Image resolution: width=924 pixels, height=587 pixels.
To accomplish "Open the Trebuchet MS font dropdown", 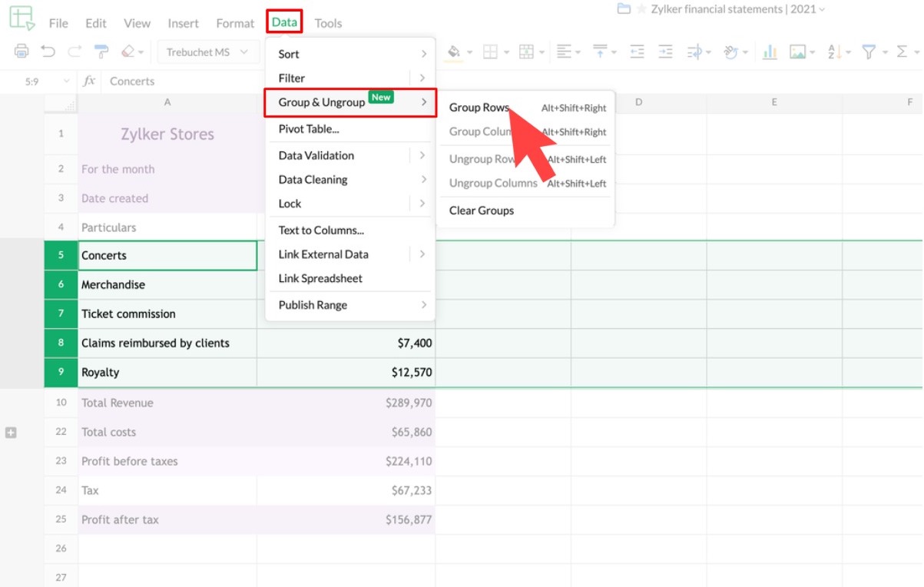I will [x=207, y=52].
